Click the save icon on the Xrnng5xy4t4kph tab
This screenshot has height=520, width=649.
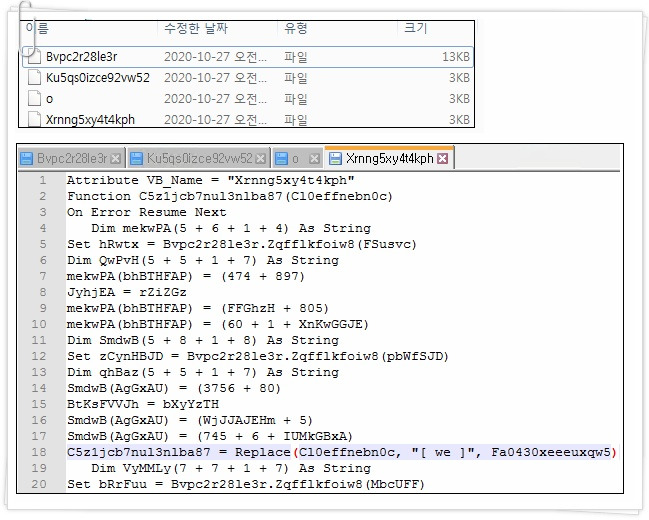(x=335, y=159)
